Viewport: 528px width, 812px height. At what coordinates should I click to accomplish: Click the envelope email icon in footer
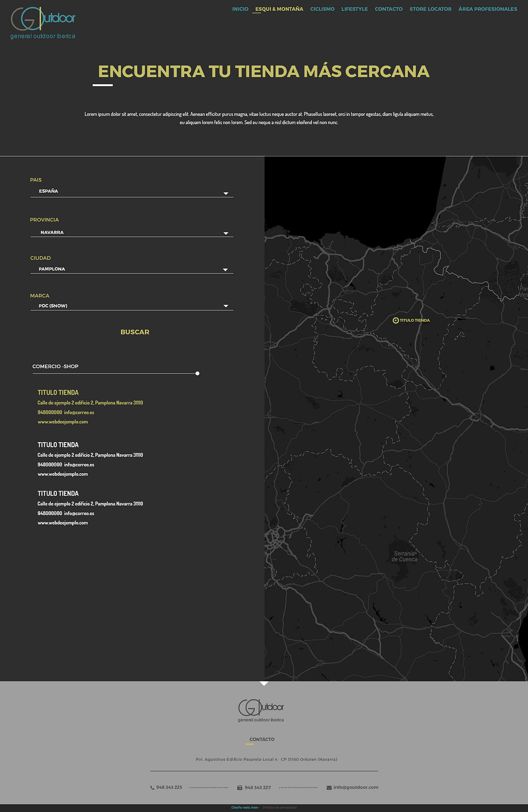329,788
